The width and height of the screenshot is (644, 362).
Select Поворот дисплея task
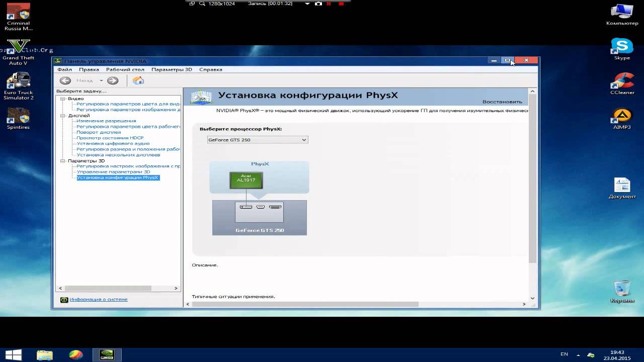point(99,132)
